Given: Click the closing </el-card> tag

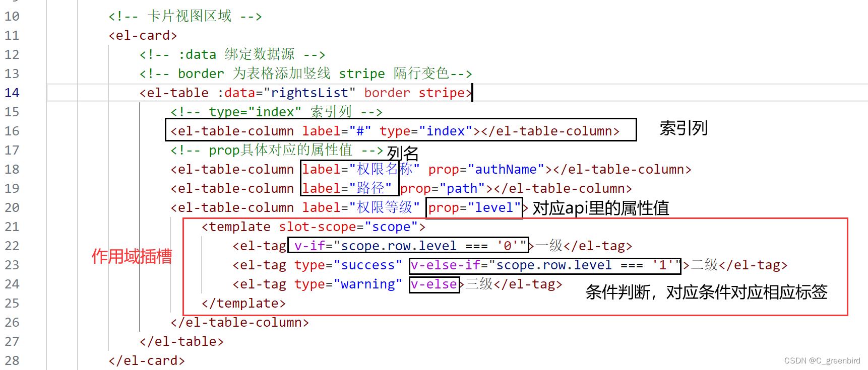Looking at the screenshot, I should [x=147, y=361].
